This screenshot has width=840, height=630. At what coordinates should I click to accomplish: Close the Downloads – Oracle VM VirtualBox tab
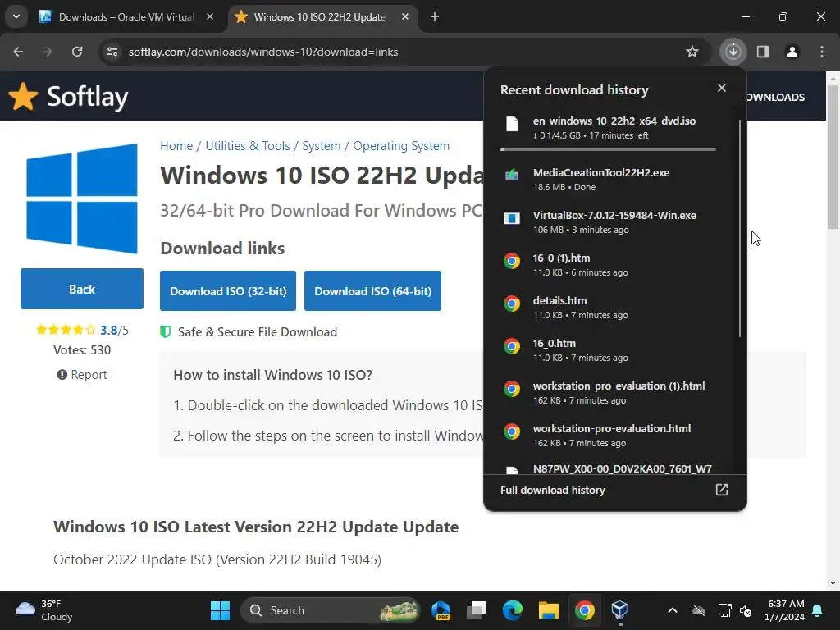point(210,16)
